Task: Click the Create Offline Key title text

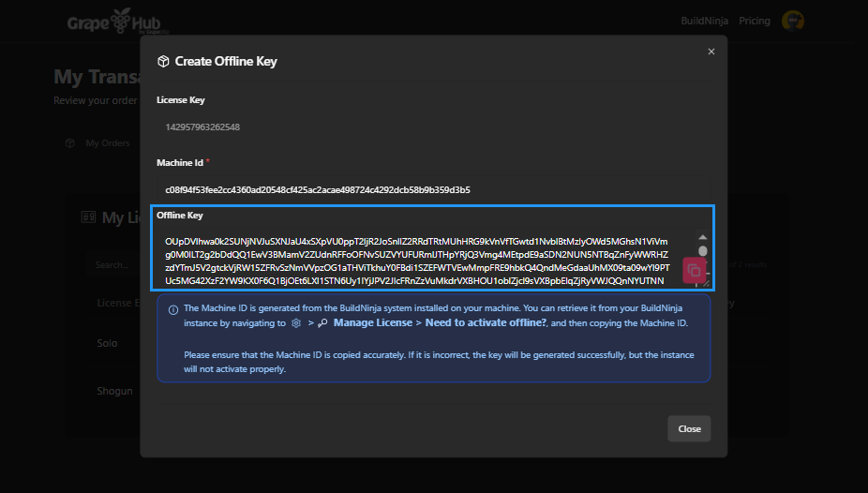Action: coord(226,62)
